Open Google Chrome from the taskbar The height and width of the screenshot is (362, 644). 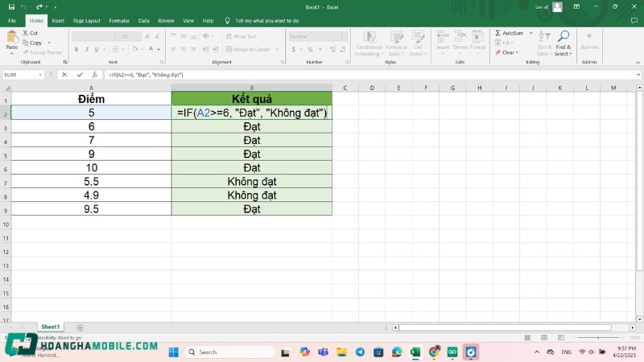pos(434,352)
